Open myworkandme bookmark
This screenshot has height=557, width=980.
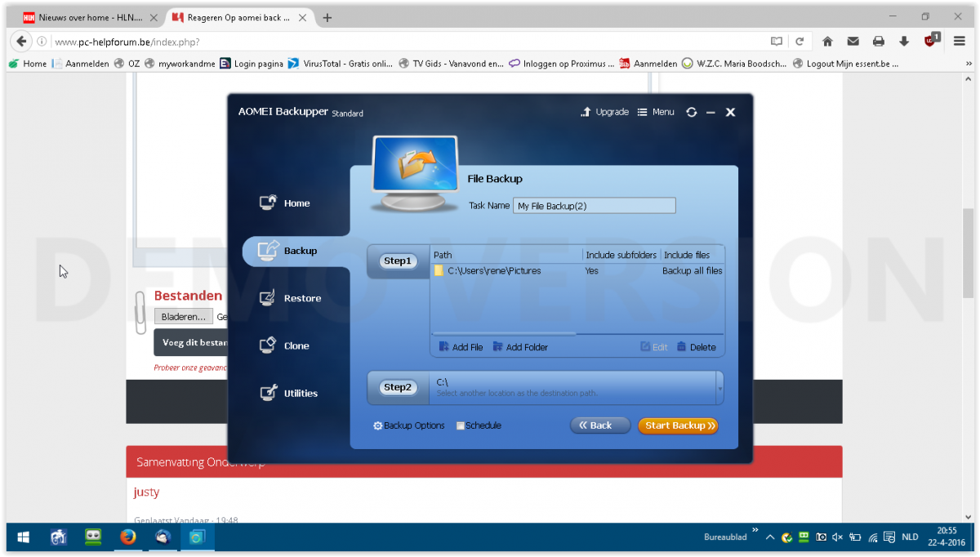(180, 64)
